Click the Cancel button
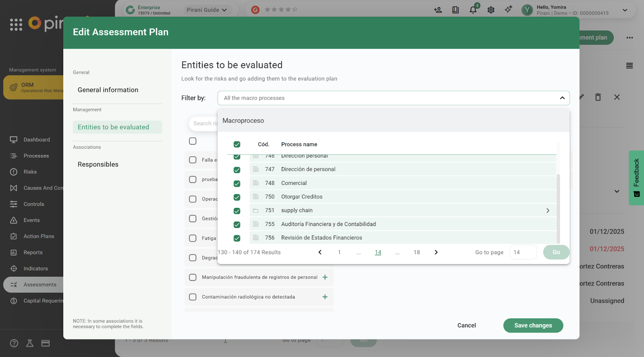This screenshot has height=357, width=644. click(x=466, y=326)
